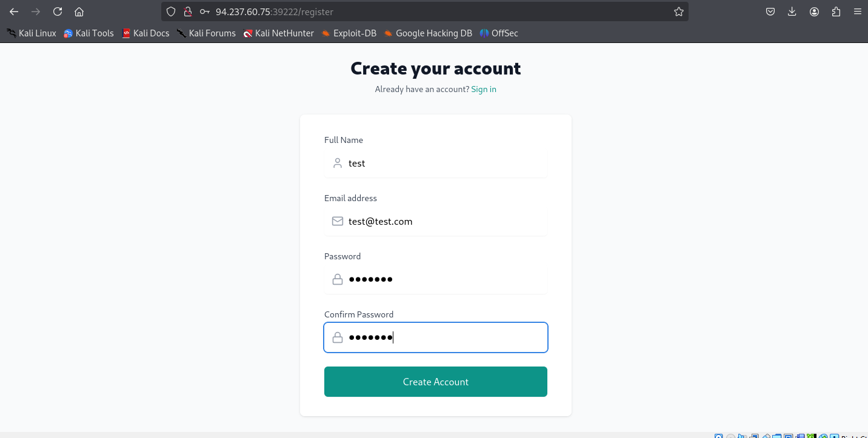Viewport: 868px width, 438px height.
Task: Open the Firefox account icon
Action: pos(814,12)
